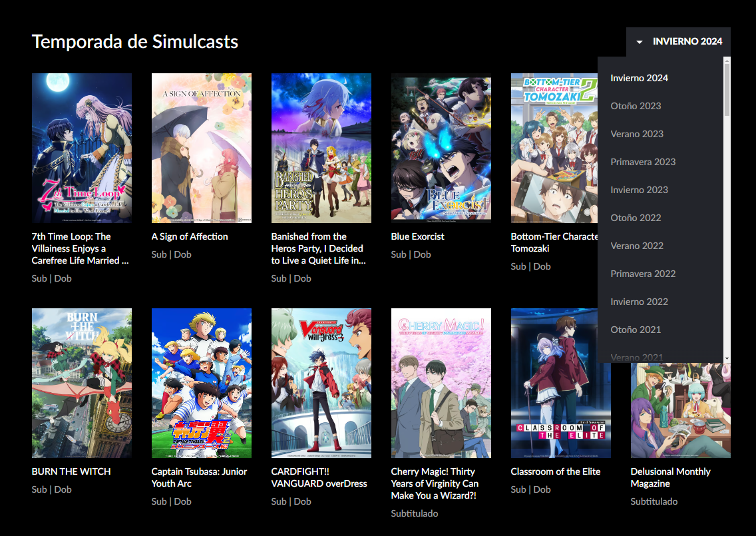Click Sub | Dob under BURN THE WITCH
This screenshot has width=756, height=536.
tap(52, 489)
